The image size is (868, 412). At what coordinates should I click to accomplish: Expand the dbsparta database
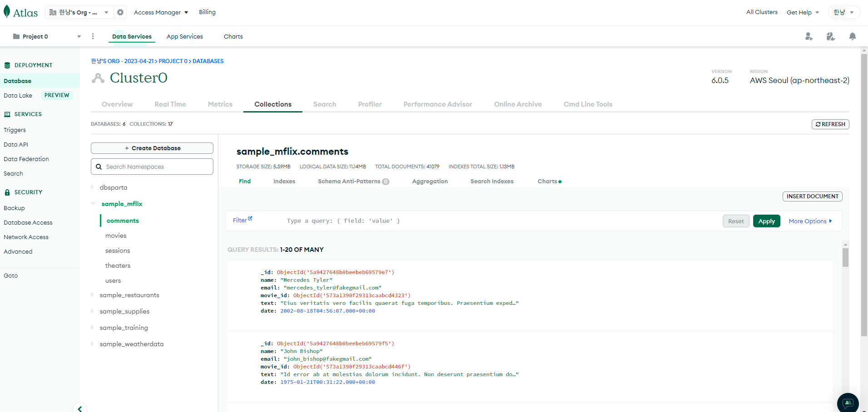(x=92, y=187)
